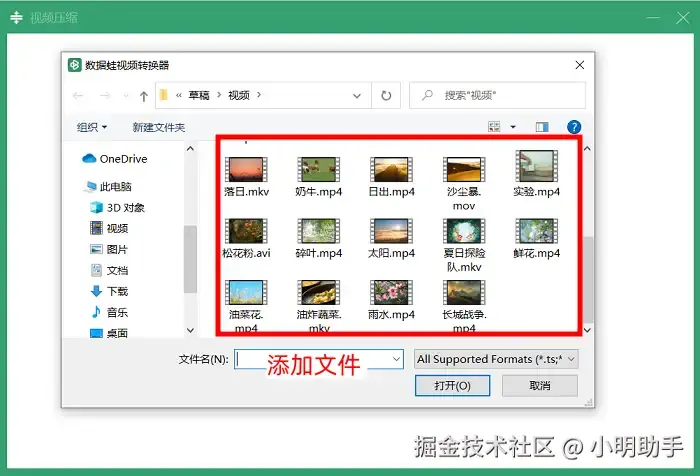This screenshot has width=700, height=476.
Task: Click the search 视频 input box
Action: coord(497,95)
